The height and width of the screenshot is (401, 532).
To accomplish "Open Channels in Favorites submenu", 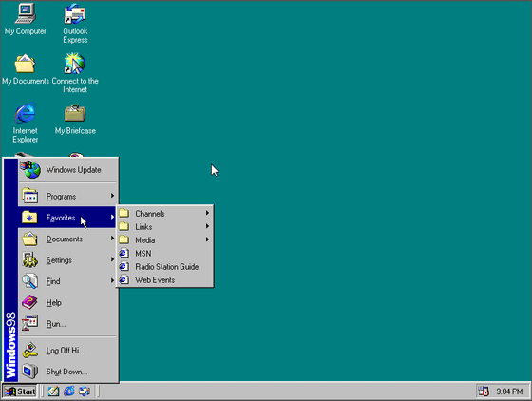I will pos(164,214).
